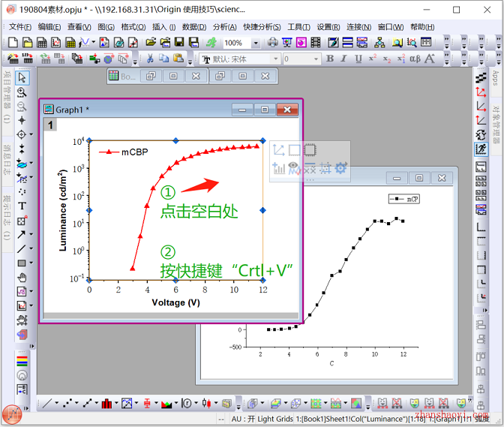
Task: Click the Copy icon
Action: point(164,59)
